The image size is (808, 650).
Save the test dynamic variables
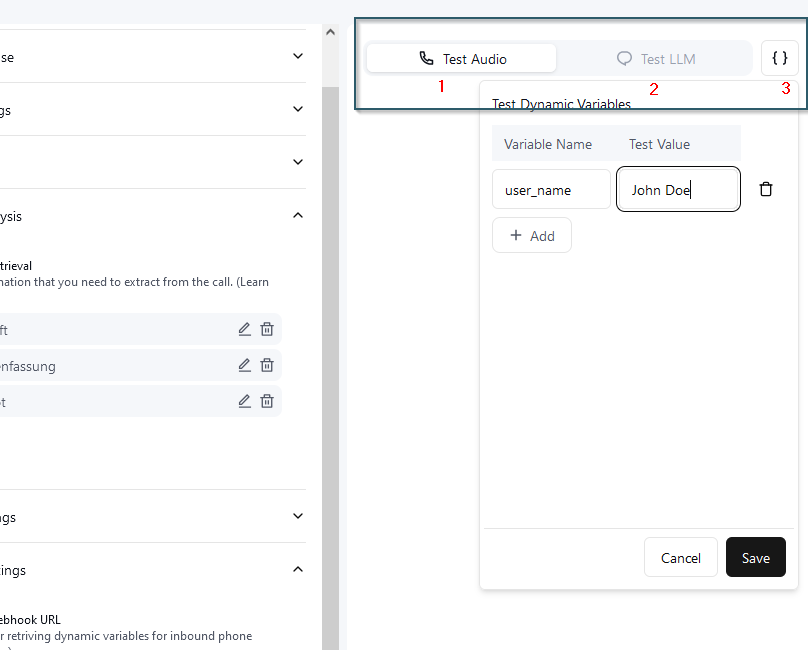755,558
